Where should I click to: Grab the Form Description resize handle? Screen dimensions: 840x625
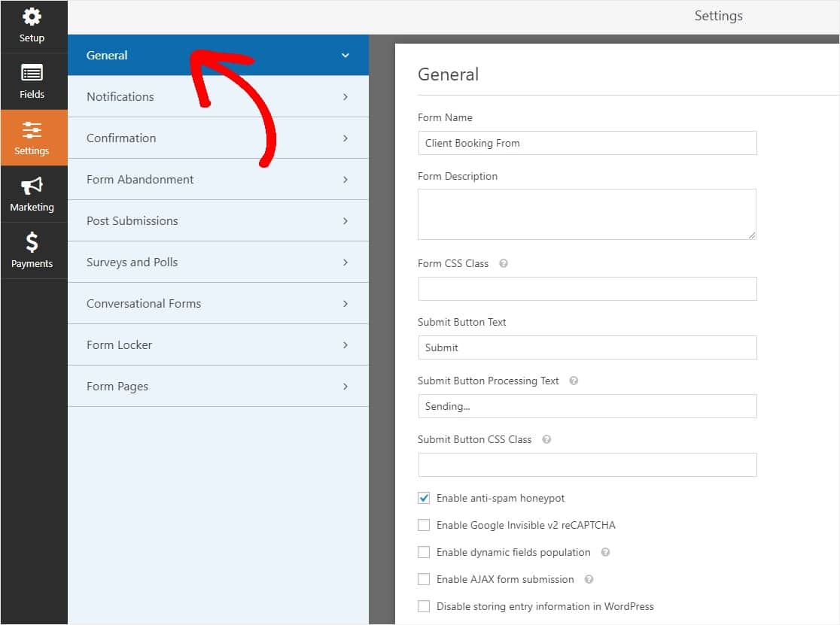pos(752,235)
